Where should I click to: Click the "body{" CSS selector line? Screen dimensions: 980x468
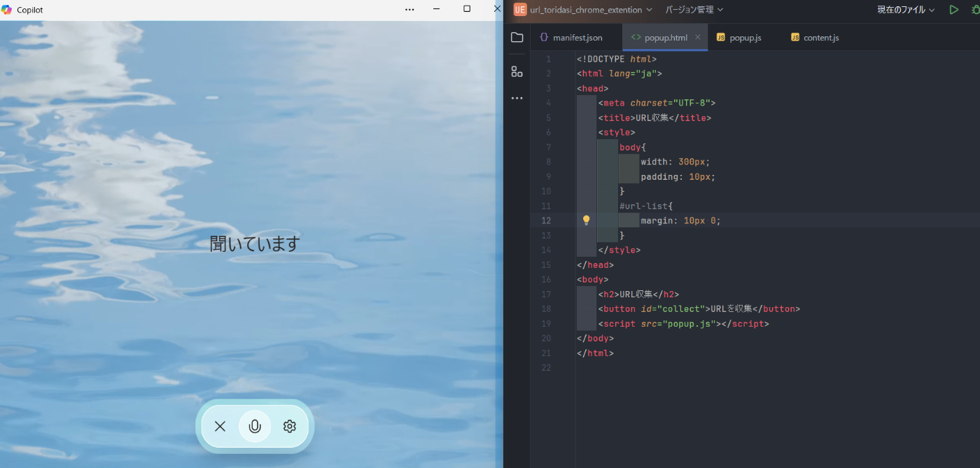pos(633,148)
